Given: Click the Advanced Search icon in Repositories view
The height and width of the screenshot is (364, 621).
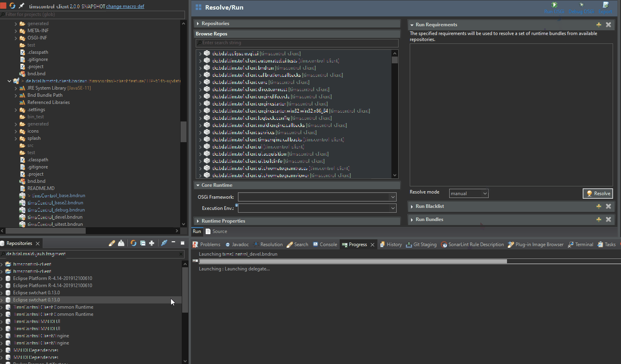Looking at the screenshot, I should tap(164, 243).
